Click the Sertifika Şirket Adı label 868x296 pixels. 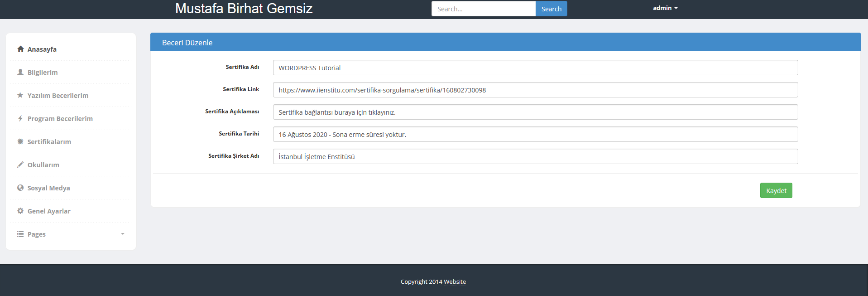click(x=234, y=156)
